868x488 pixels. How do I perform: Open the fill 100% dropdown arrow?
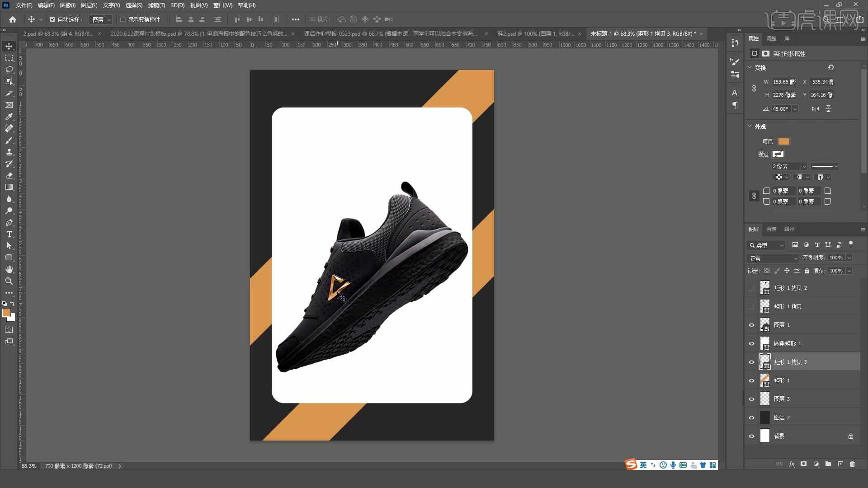849,271
